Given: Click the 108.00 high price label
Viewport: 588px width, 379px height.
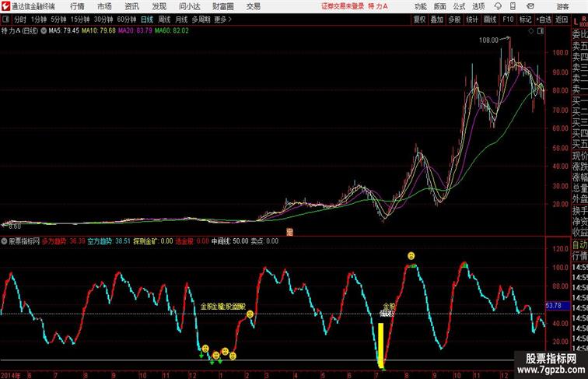Looking at the screenshot, I should coord(488,40).
